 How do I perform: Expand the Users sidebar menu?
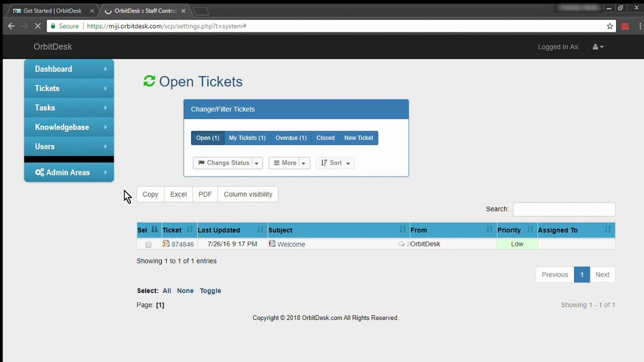pos(69,146)
